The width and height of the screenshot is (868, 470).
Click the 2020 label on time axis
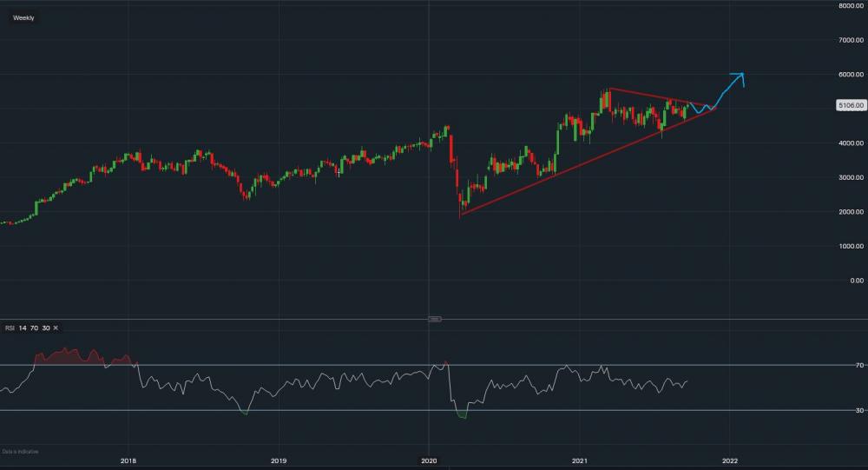429,460
